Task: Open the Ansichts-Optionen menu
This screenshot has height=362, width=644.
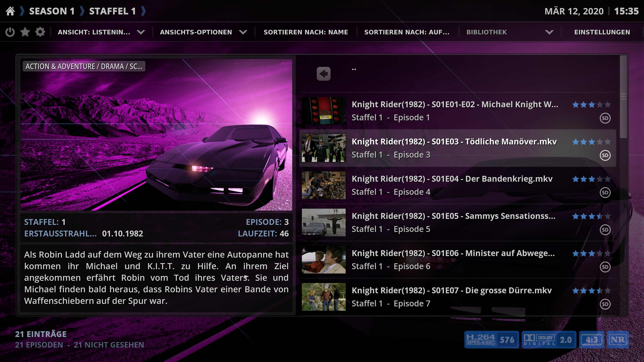Action: [196, 32]
